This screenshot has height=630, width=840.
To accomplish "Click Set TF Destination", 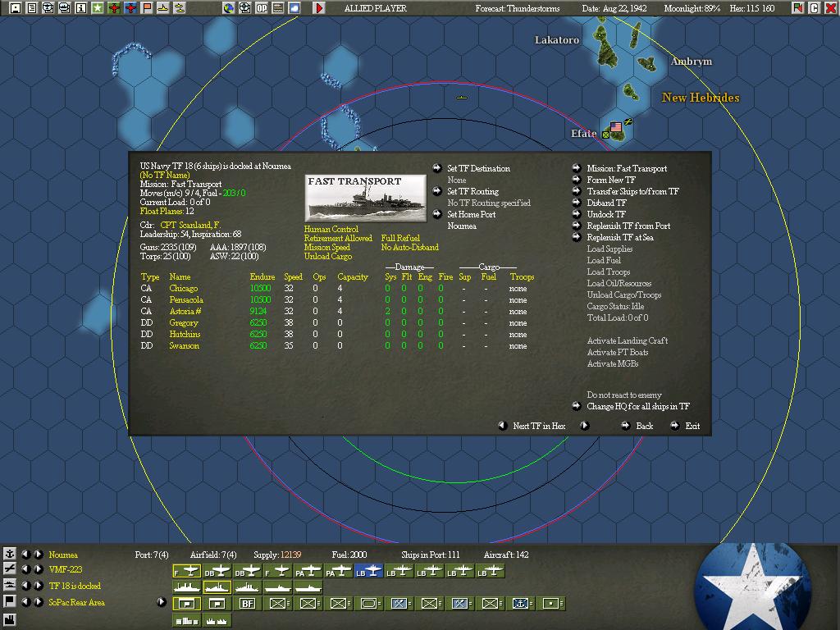I will point(478,169).
